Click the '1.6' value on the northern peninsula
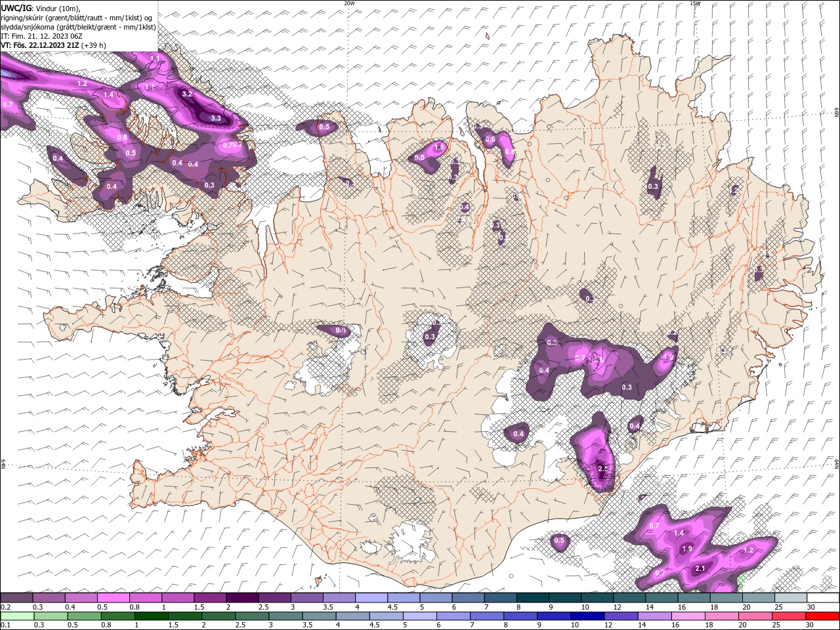The width and height of the screenshot is (840, 630). click(439, 148)
